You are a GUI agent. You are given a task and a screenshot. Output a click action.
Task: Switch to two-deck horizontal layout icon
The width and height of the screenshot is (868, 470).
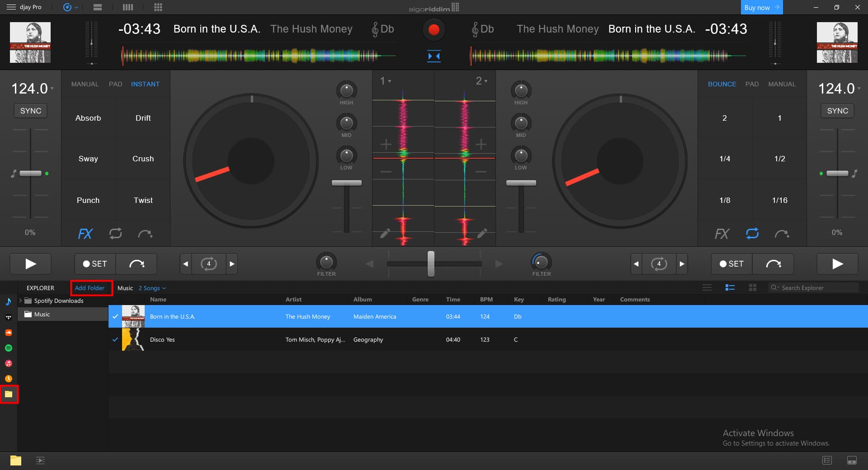(97, 7)
